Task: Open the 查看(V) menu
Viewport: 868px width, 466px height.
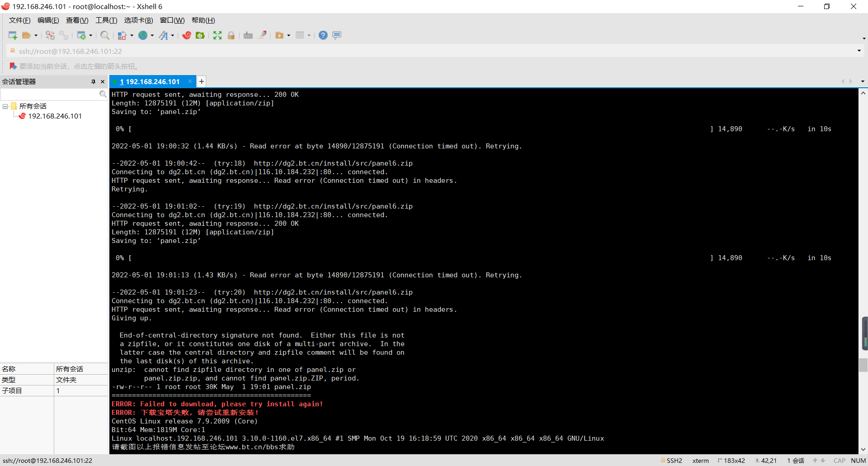Action: (77, 20)
